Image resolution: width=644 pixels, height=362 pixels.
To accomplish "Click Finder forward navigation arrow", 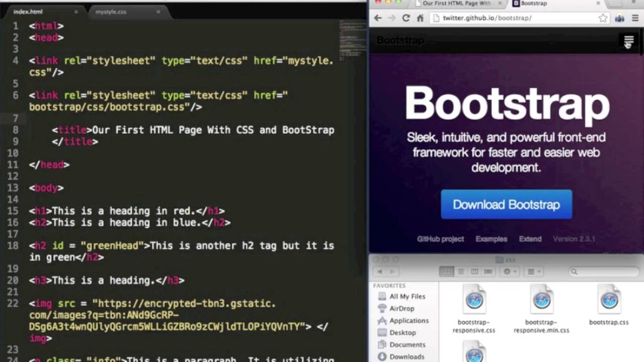I will (x=393, y=271).
